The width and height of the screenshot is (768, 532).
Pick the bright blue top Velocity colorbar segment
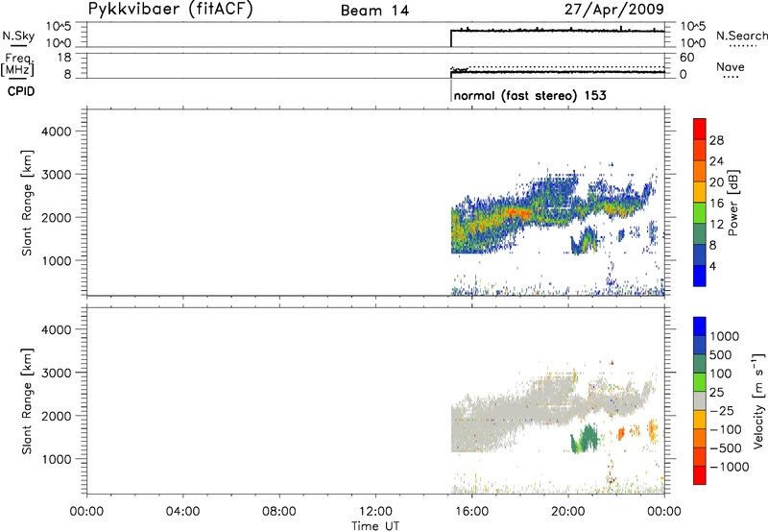pos(700,326)
